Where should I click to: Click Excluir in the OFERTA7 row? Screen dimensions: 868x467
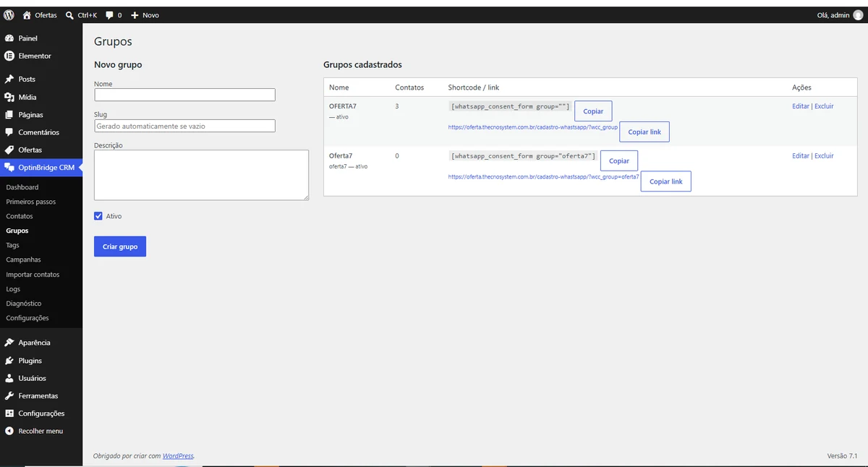pyautogui.click(x=824, y=106)
